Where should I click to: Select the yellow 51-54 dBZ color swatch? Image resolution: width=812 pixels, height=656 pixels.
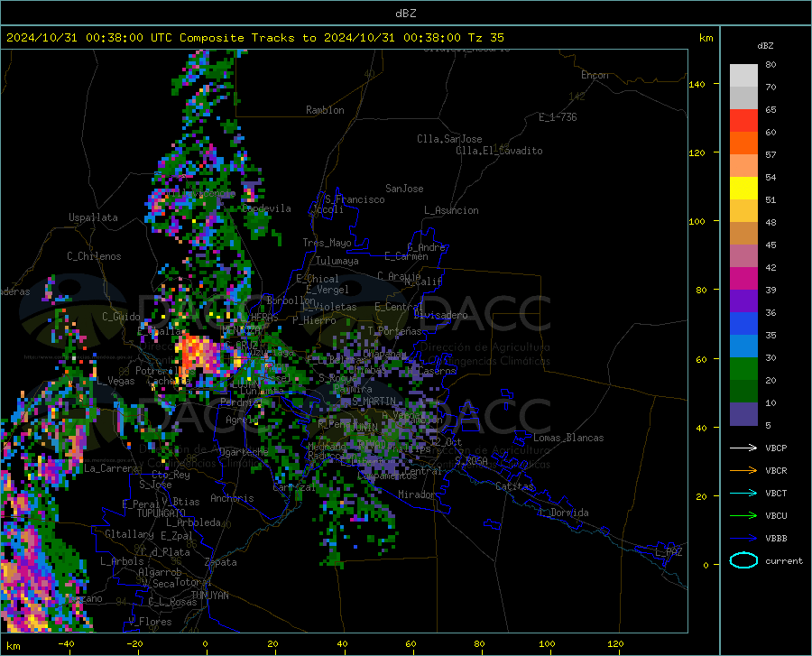click(743, 189)
